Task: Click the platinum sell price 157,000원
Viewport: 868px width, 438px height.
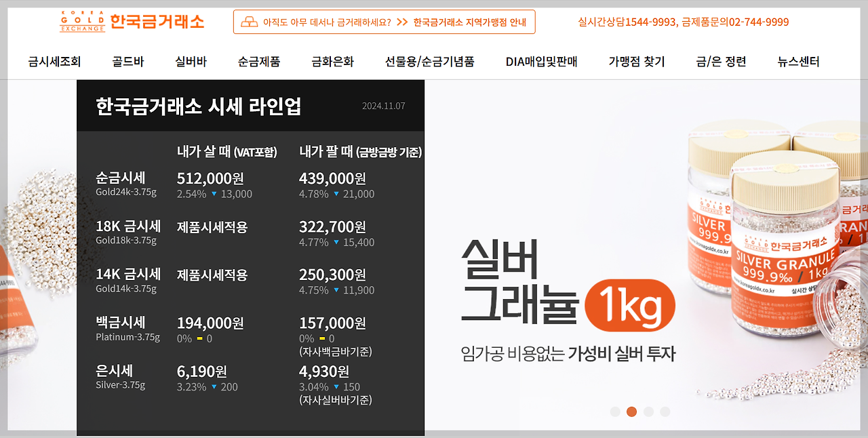Action: pyautogui.click(x=332, y=323)
